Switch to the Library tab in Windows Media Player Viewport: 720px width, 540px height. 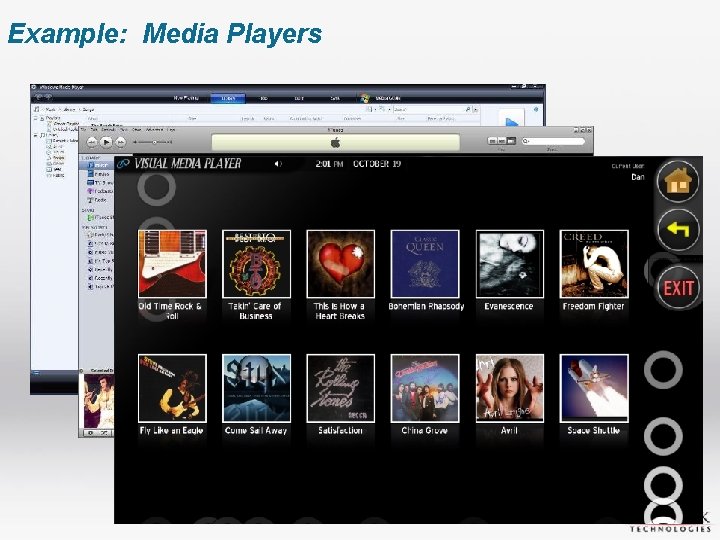click(x=228, y=98)
